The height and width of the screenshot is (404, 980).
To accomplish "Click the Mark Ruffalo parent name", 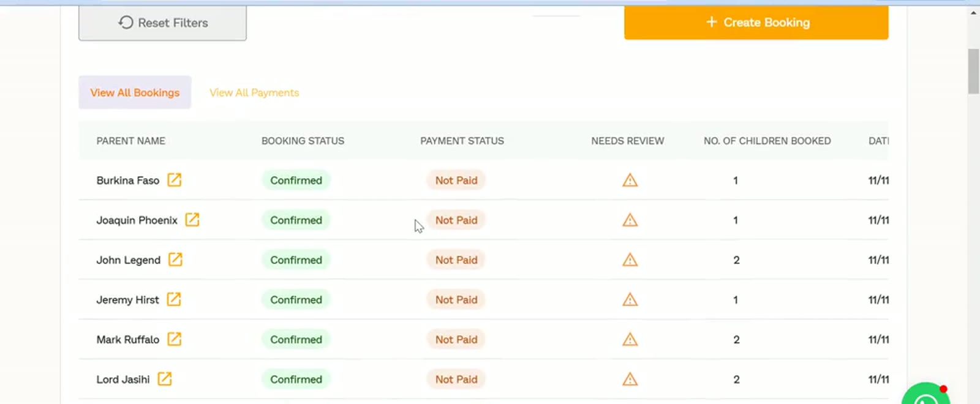I will point(128,340).
